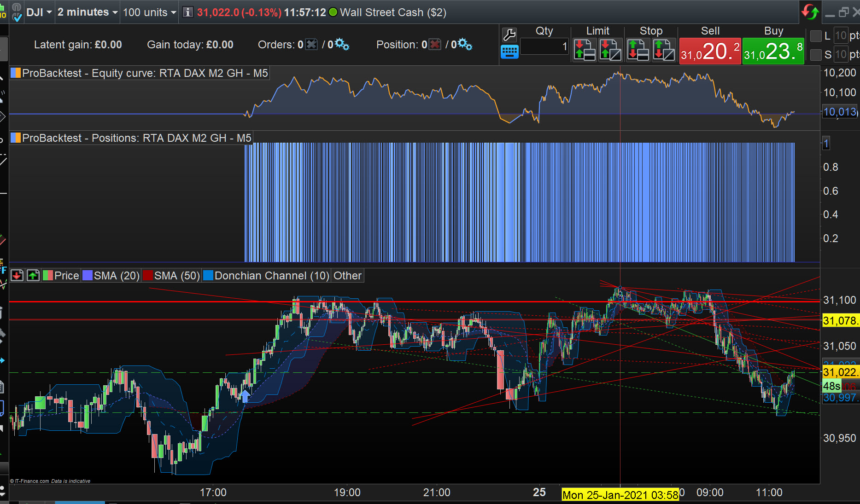Image resolution: width=860 pixels, height=504 pixels.
Task: Click the Qty input field
Action: coord(544,46)
